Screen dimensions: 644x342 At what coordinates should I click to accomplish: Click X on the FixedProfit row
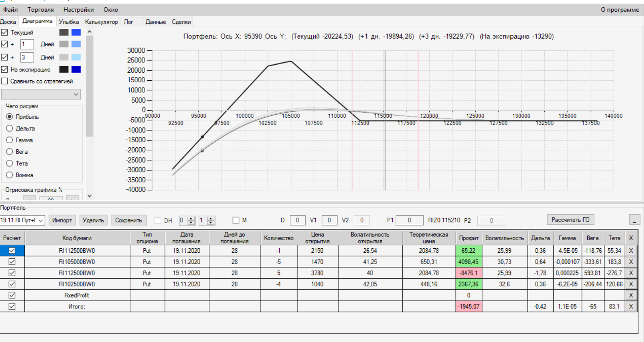[631, 295]
